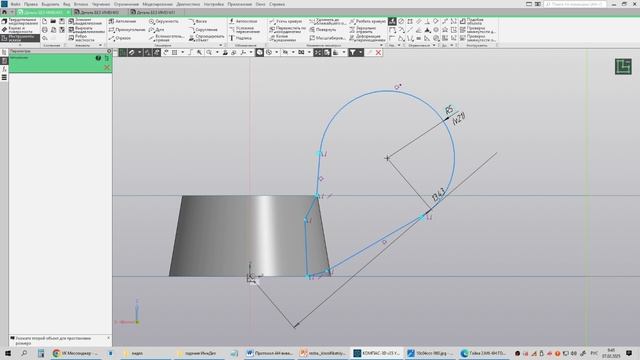The width and height of the screenshot is (640, 360).
Task: Choose Вспомогательная прямая tool
Action: 167,38
